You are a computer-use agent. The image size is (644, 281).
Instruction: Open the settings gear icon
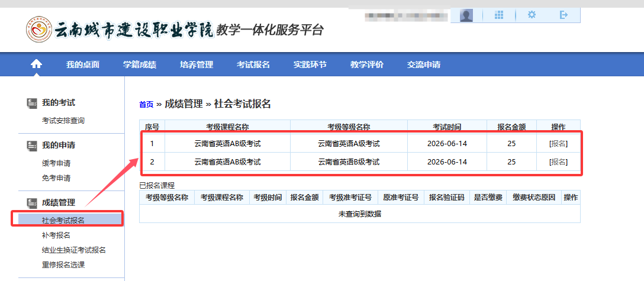click(x=532, y=15)
